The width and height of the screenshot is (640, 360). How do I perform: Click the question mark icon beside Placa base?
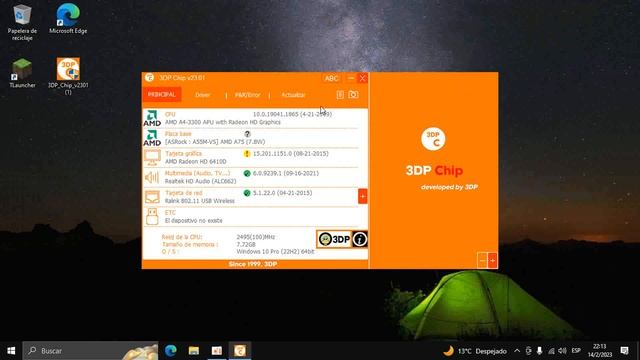click(x=247, y=134)
